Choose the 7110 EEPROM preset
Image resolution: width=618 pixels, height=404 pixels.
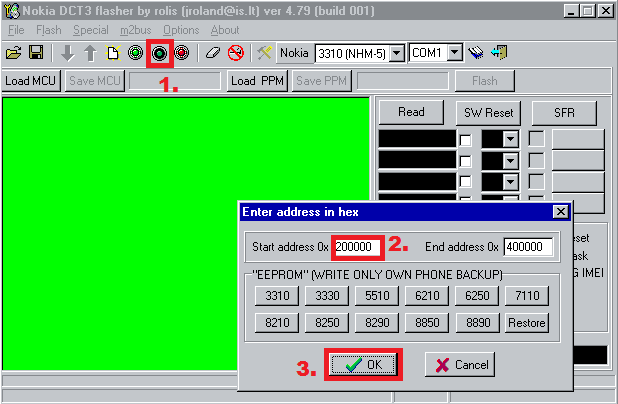click(x=527, y=296)
